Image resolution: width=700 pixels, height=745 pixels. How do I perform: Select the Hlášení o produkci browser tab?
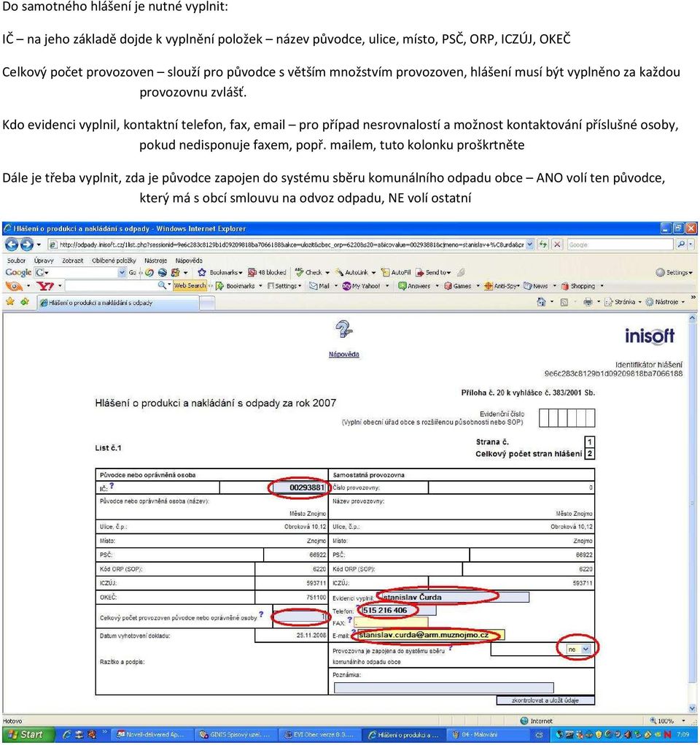click(118, 303)
